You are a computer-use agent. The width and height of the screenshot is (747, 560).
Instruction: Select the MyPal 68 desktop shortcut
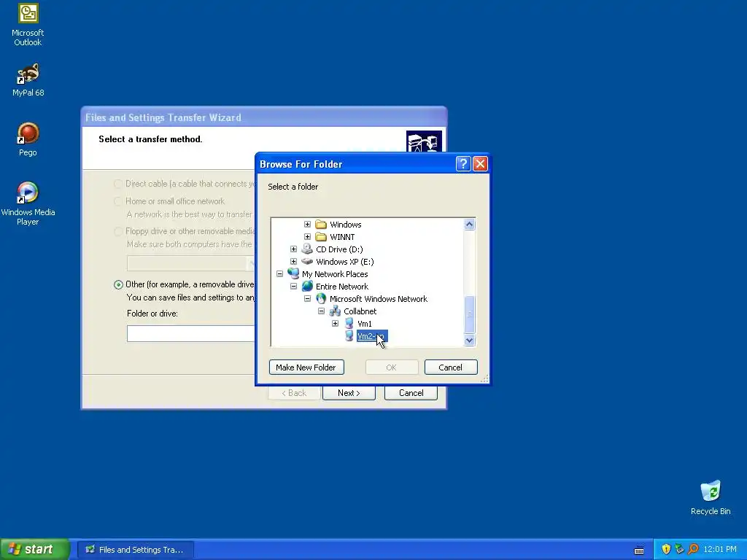[28, 80]
